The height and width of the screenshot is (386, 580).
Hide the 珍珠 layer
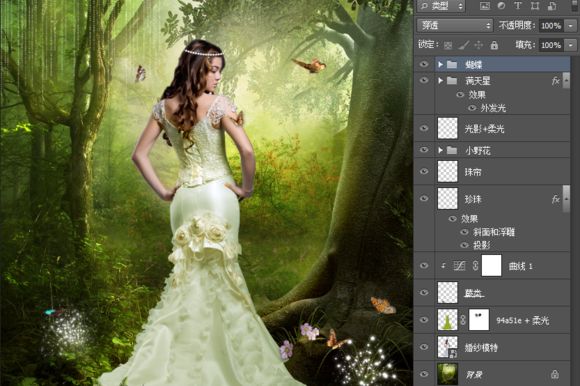424,199
